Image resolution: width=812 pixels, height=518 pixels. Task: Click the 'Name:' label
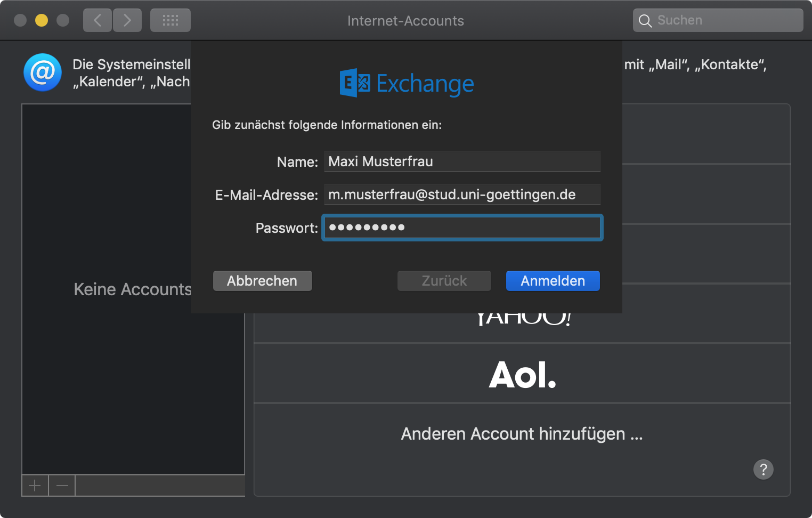pos(297,162)
